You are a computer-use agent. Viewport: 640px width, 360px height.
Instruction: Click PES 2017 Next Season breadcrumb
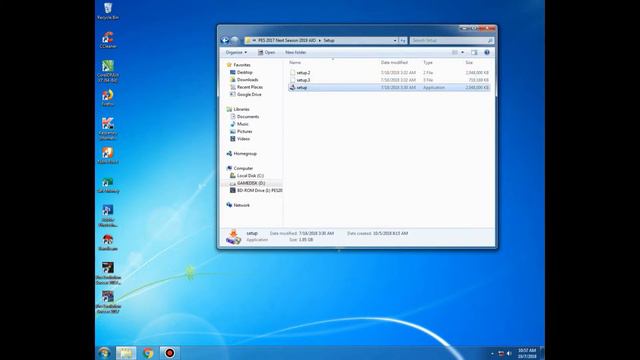(287, 40)
